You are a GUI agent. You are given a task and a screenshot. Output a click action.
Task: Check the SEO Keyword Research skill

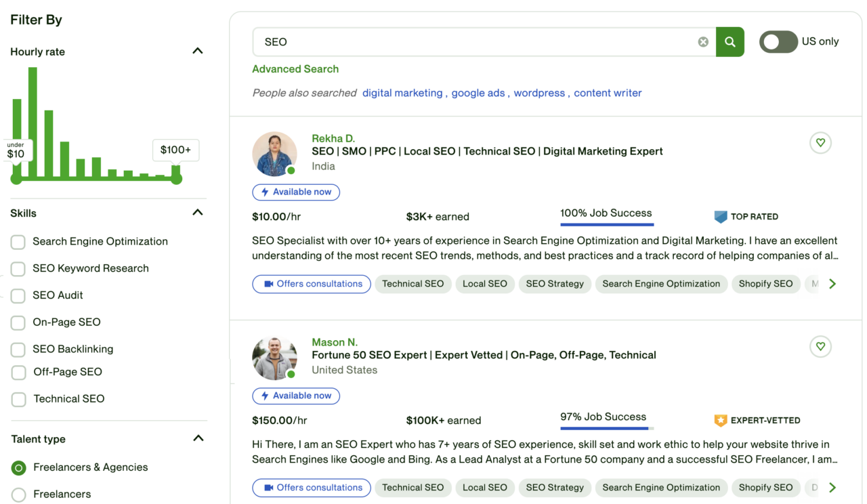click(18, 269)
